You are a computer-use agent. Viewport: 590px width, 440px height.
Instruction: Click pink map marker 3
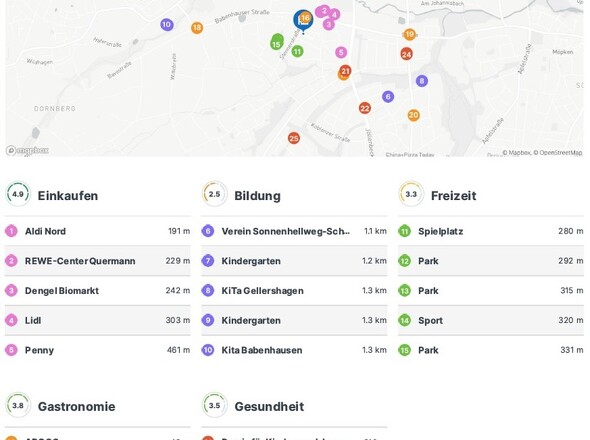tap(328, 24)
